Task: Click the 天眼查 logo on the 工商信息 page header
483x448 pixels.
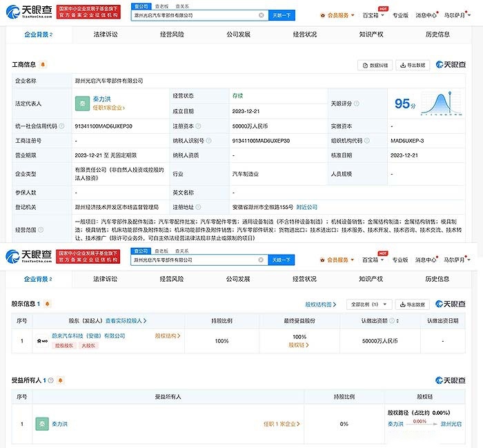Action: point(29,12)
